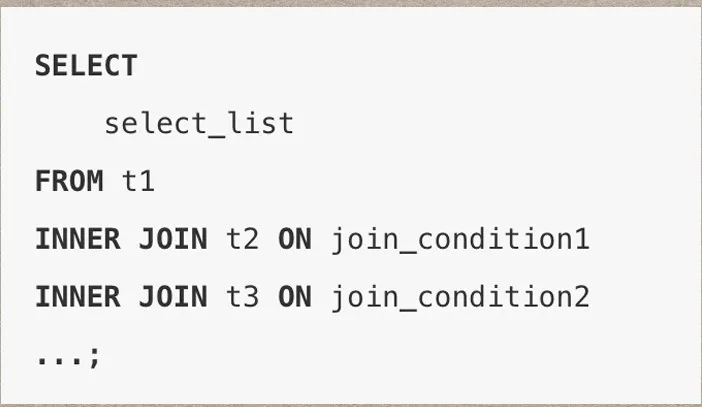Click table name t3
702x407 pixels.
click(242, 297)
